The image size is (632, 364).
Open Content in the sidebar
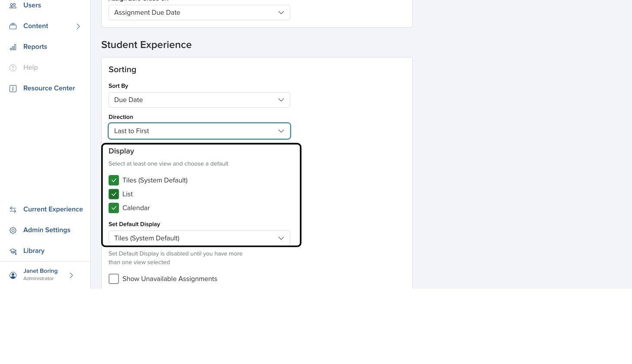pyautogui.click(x=36, y=26)
